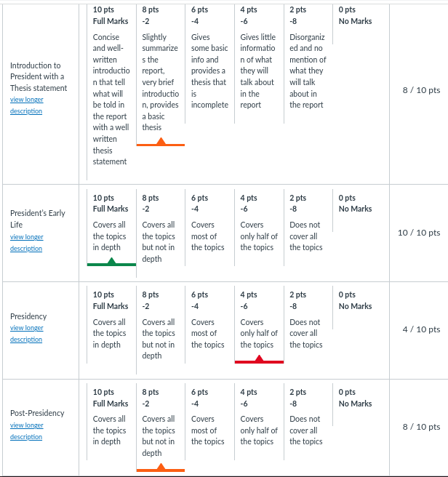Select 10 pts Full Marks in Presidency row
The width and height of the screenshot is (448, 477).
point(111,324)
